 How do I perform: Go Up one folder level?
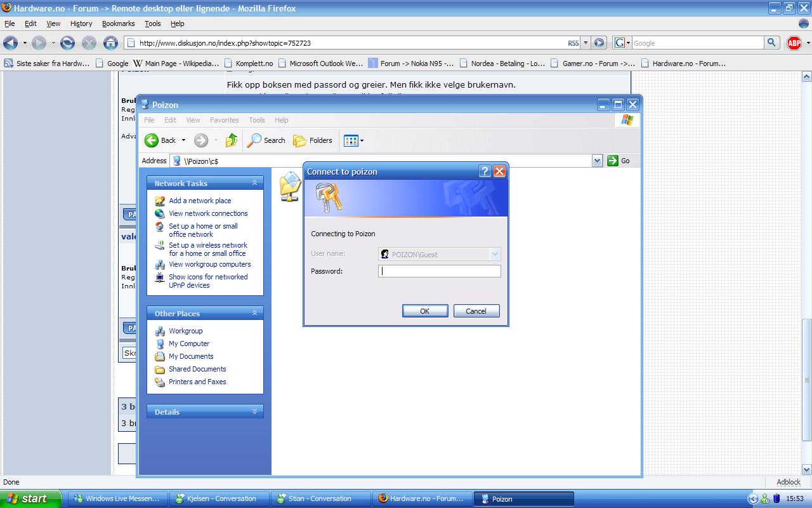click(x=232, y=140)
